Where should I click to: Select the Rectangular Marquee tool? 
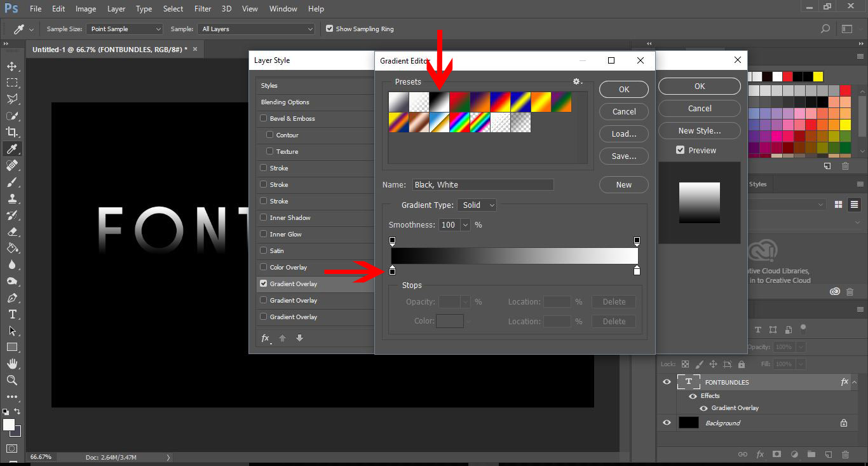tap(12, 83)
